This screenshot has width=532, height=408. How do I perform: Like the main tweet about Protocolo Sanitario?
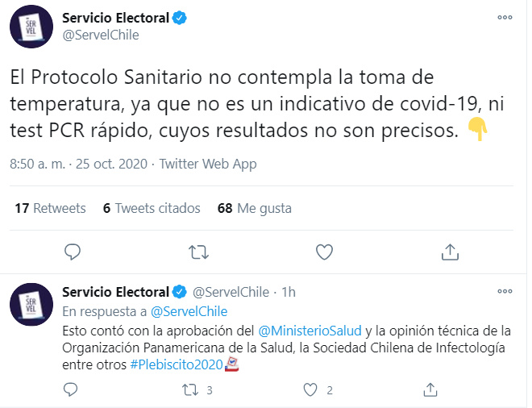(x=324, y=252)
